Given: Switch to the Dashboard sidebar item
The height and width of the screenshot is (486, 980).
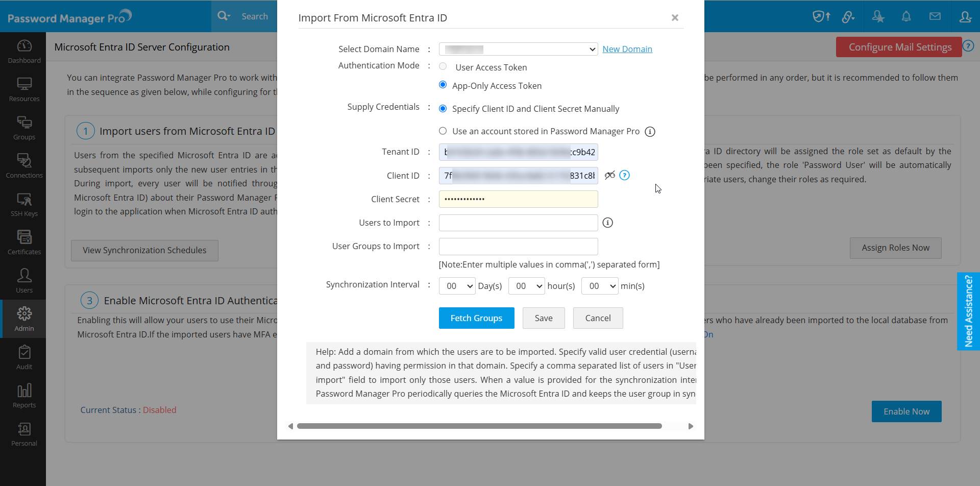Looking at the screenshot, I should [x=24, y=51].
